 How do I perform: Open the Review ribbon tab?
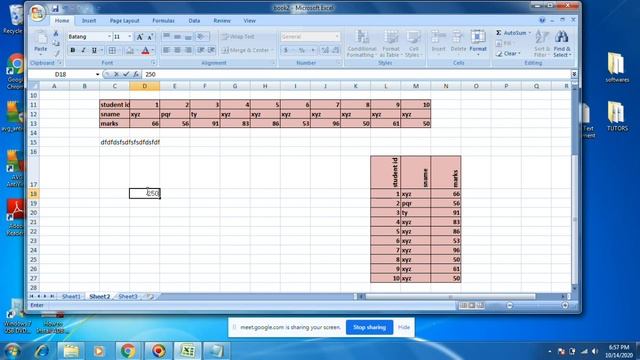(x=222, y=20)
